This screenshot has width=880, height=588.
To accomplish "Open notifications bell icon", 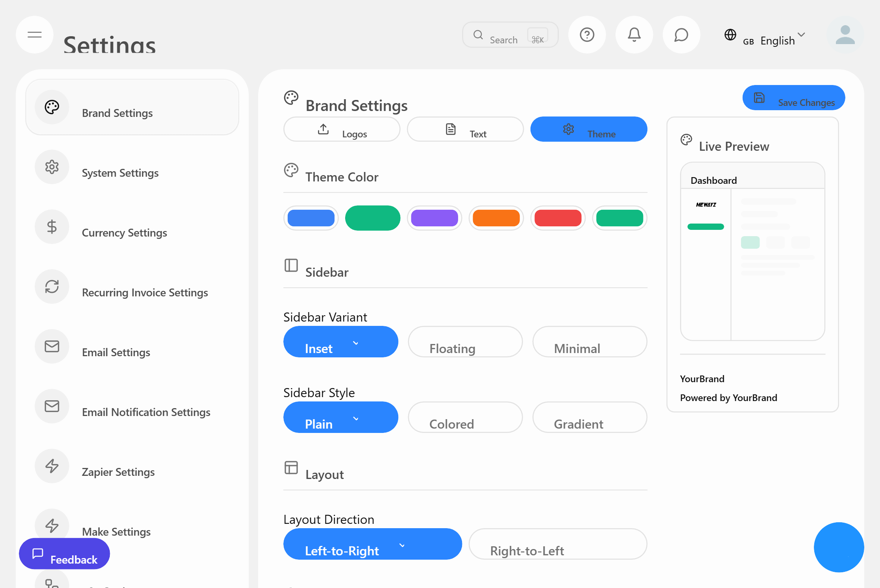I will click(634, 35).
